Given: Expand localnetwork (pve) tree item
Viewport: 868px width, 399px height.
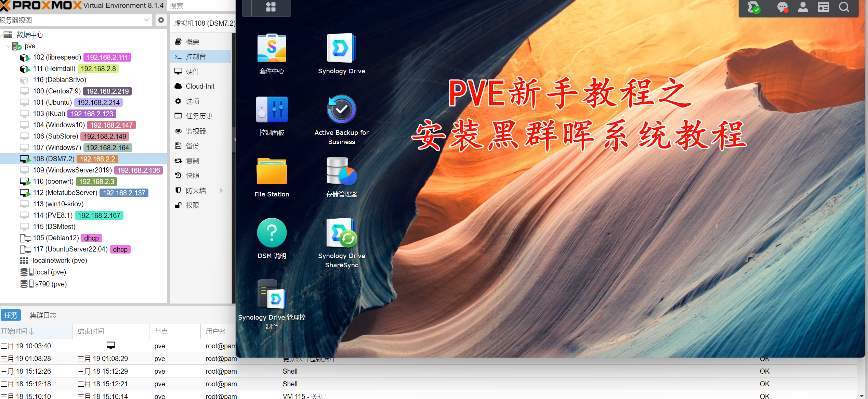Looking at the screenshot, I should [57, 260].
